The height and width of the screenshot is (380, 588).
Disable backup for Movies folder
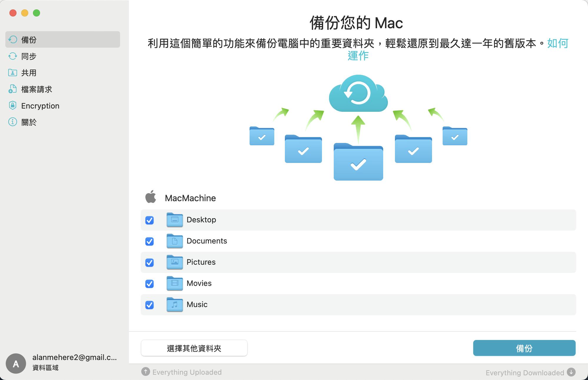150,284
